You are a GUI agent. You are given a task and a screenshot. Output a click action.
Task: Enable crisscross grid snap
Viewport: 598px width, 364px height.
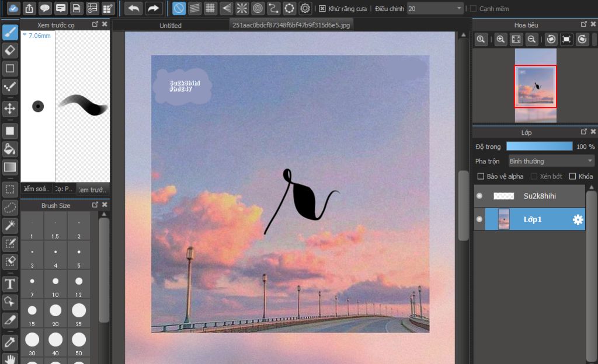click(x=210, y=8)
